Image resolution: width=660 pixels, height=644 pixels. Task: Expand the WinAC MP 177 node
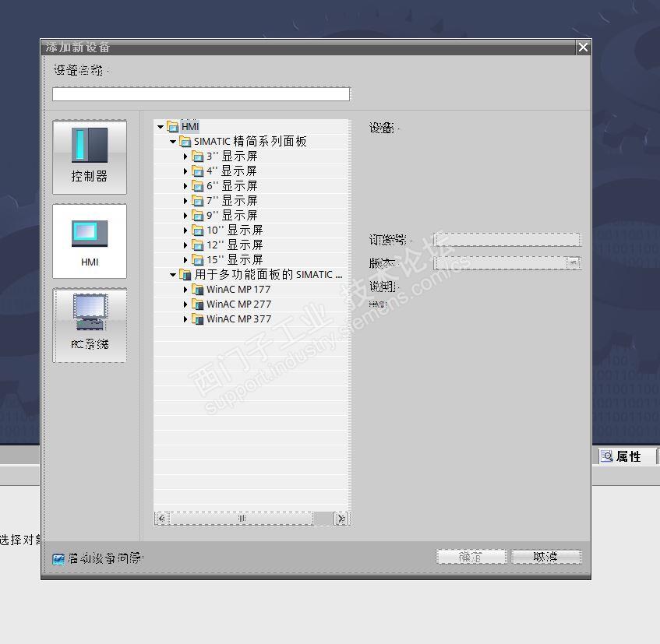(185, 290)
